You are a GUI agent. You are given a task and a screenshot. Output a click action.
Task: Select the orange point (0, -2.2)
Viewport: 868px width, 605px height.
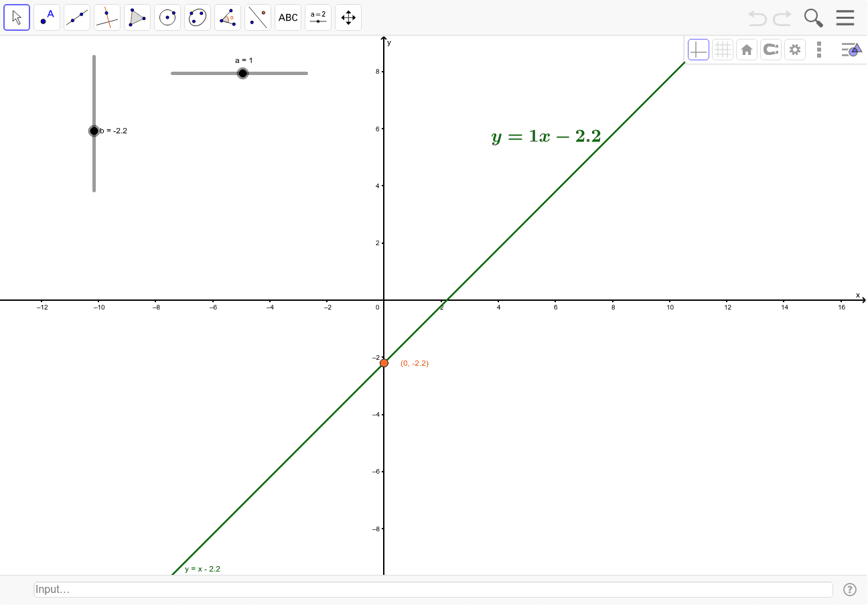click(x=384, y=363)
